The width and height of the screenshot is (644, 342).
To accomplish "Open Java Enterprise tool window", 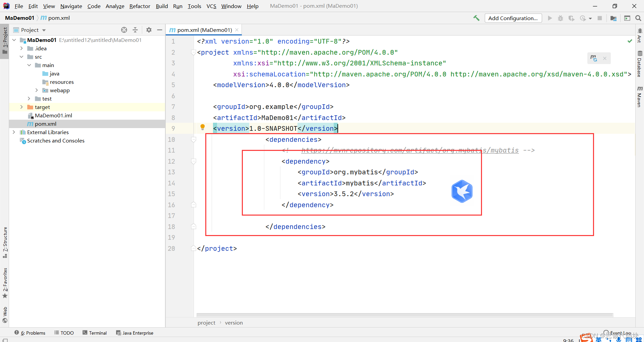I will click(x=135, y=333).
